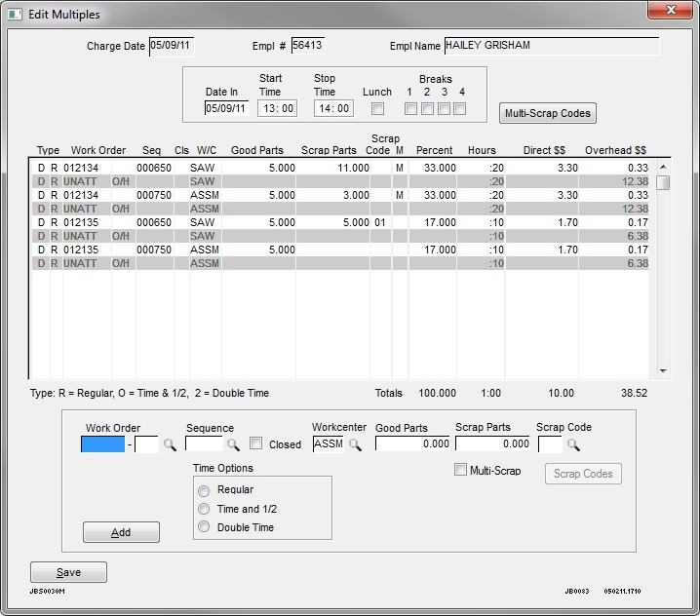The width and height of the screenshot is (700, 616).
Task: Click the total direct value 10.00
Action: pos(561,393)
